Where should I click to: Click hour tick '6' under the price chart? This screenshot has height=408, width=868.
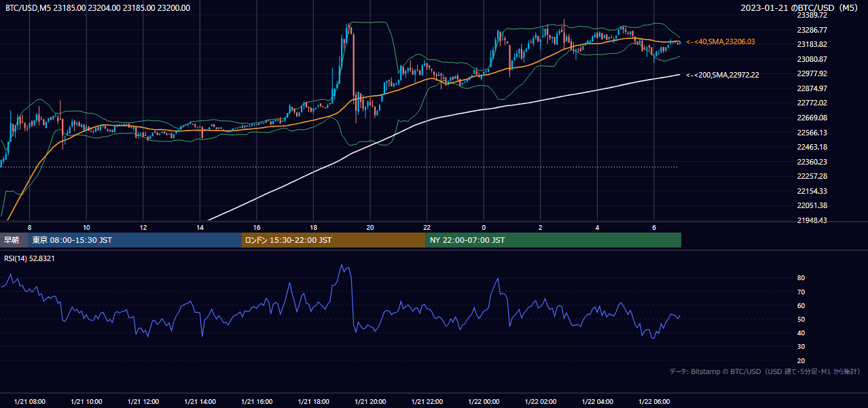click(x=653, y=227)
